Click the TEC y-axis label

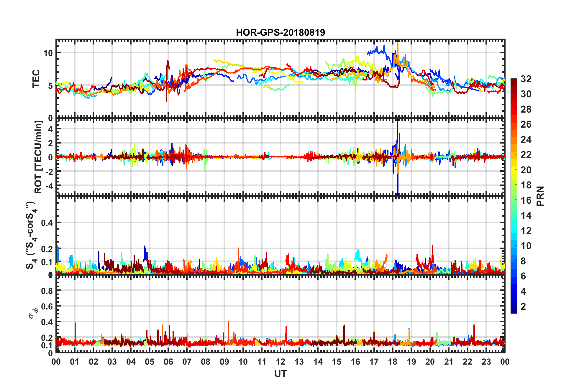36,79
